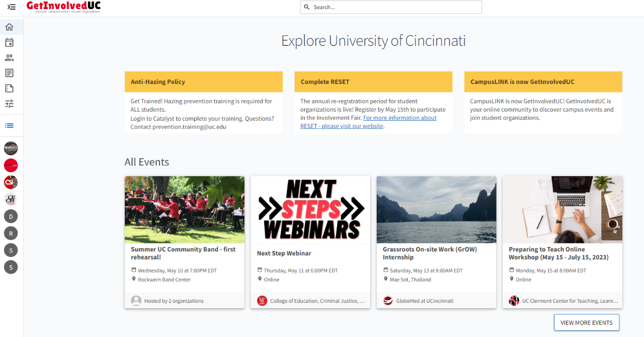Open the Events calendar sidebar icon
644x337 pixels.
9,43
